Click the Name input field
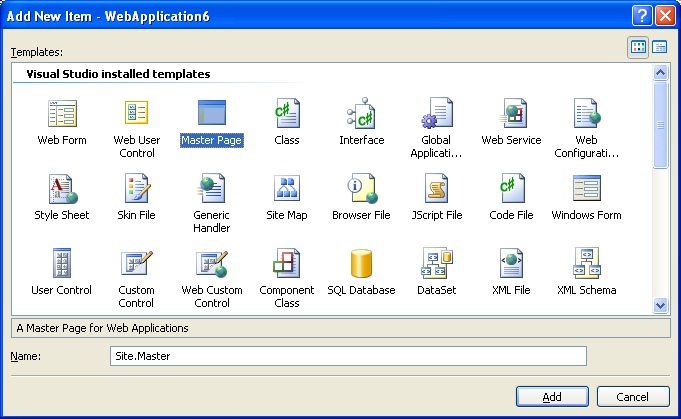 348,356
